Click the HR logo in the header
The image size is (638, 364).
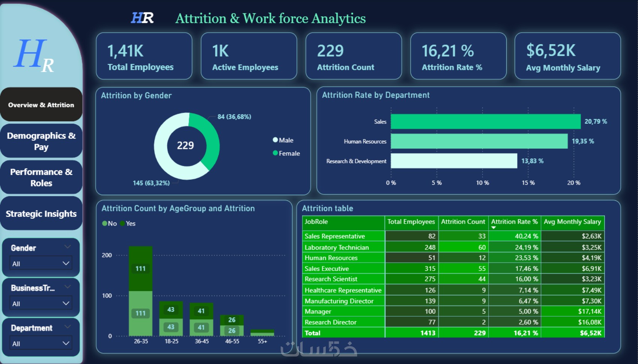tap(142, 18)
